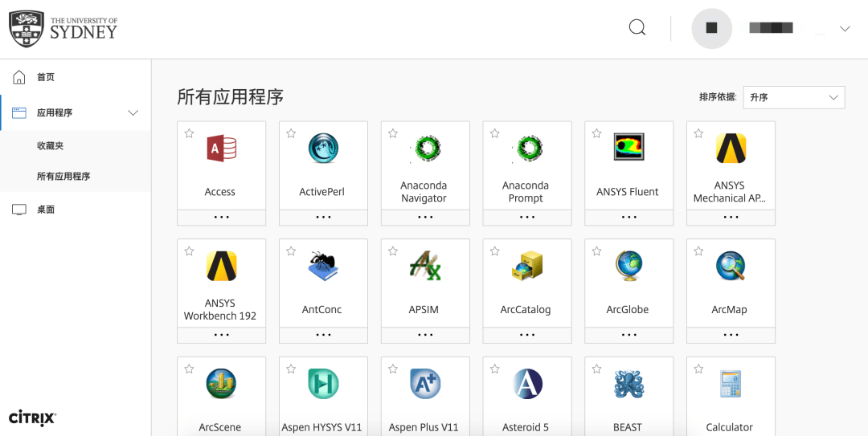Image resolution: width=868 pixels, height=436 pixels.
Task: Launch AntConc ant icon
Action: (x=323, y=266)
